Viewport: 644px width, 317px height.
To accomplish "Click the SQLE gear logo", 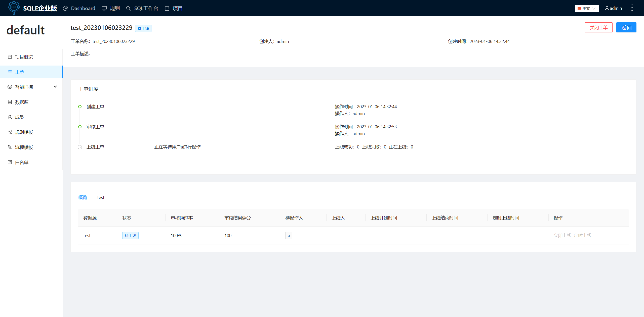I will [14, 8].
